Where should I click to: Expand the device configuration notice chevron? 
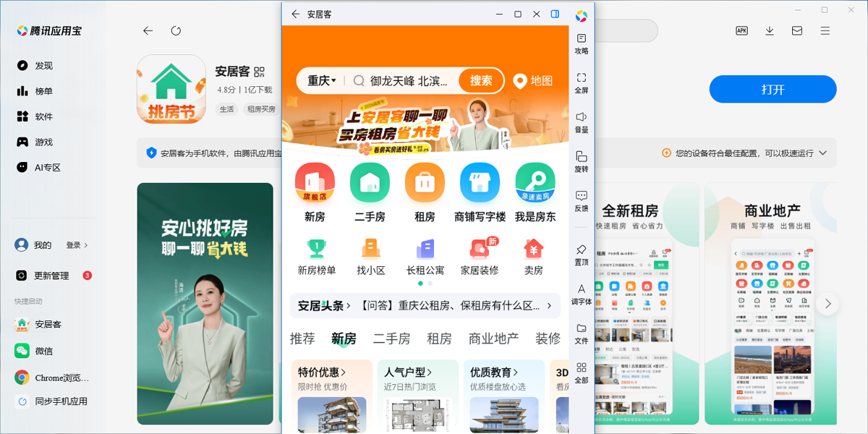click(822, 153)
